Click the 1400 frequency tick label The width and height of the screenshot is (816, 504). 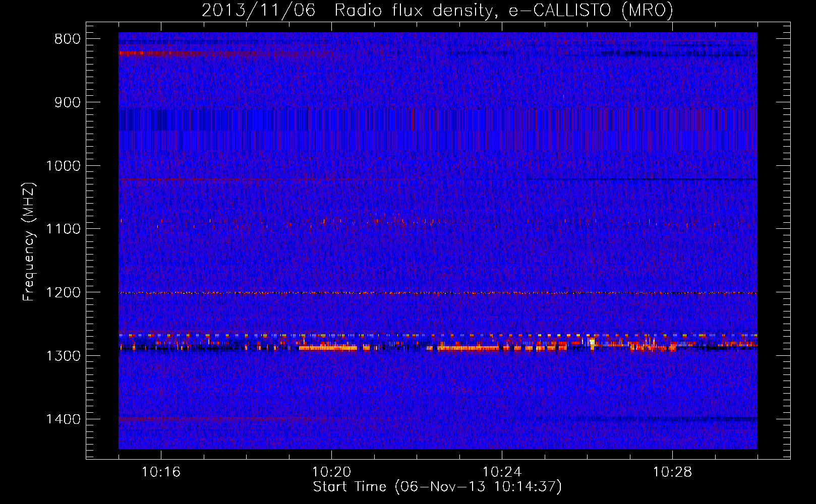(x=63, y=419)
